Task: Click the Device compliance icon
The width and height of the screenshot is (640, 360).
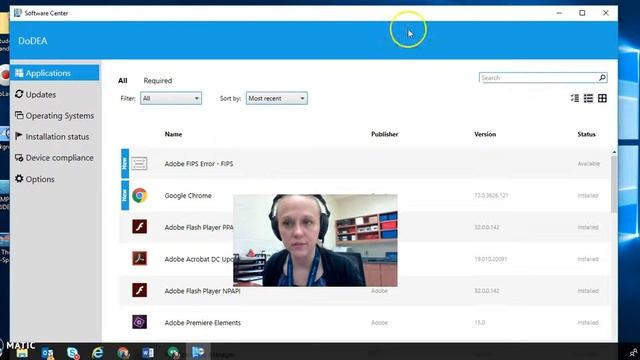Action: point(19,158)
